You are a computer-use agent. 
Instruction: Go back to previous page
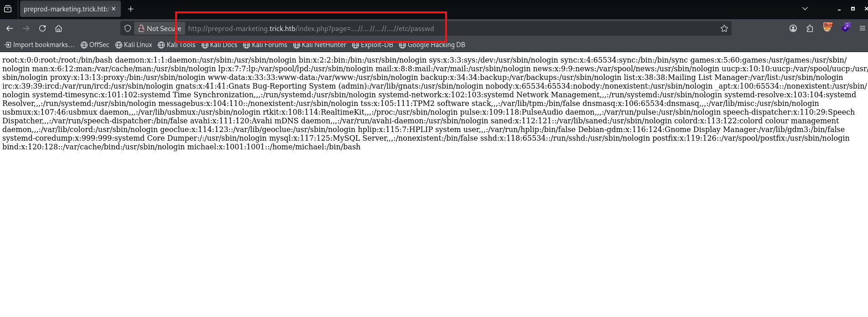(10, 28)
